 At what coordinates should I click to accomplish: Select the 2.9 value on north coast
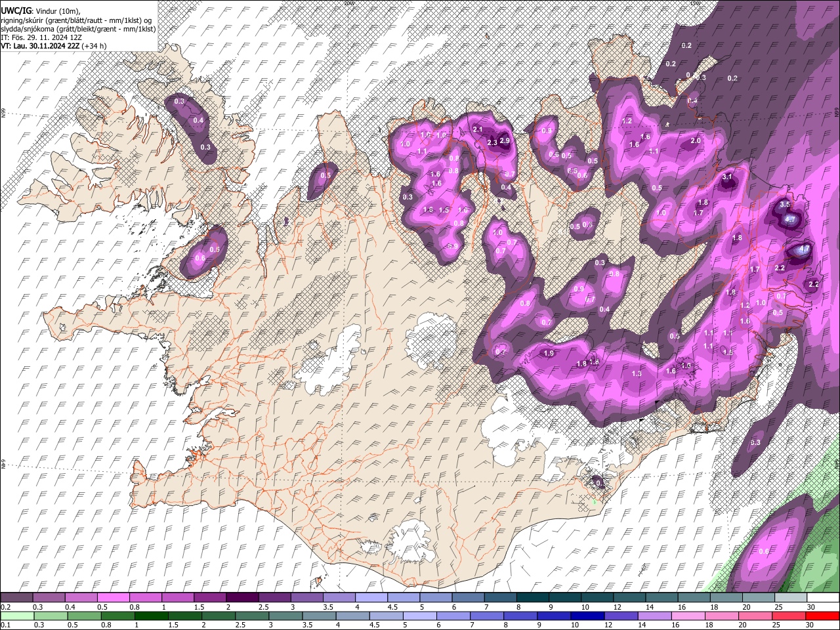click(x=504, y=140)
